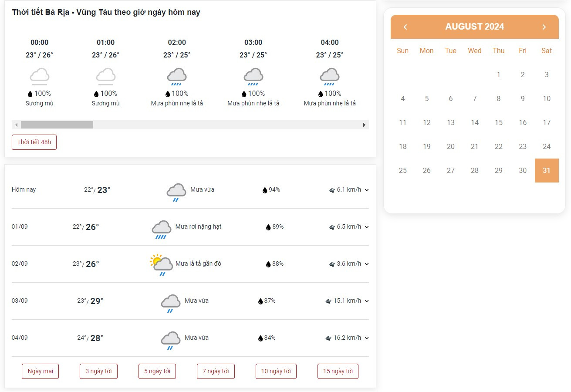Click the 04:00 hour label
The image size is (571, 392).
coord(330,42)
